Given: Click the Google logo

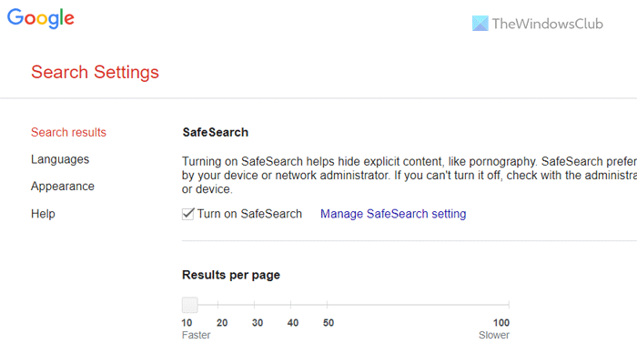Looking at the screenshot, I should (x=41, y=18).
